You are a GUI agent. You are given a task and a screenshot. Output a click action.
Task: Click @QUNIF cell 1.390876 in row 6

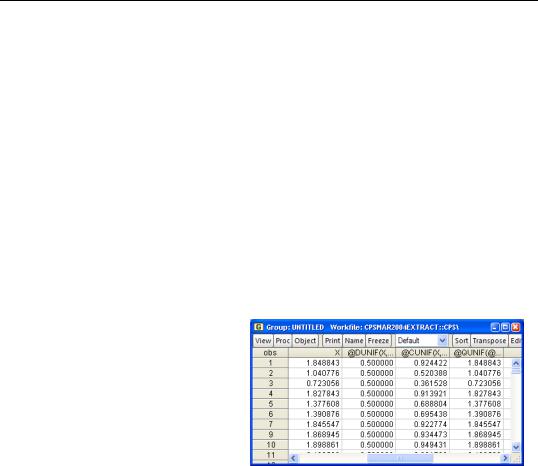pyautogui.click(x=477, y=414)
